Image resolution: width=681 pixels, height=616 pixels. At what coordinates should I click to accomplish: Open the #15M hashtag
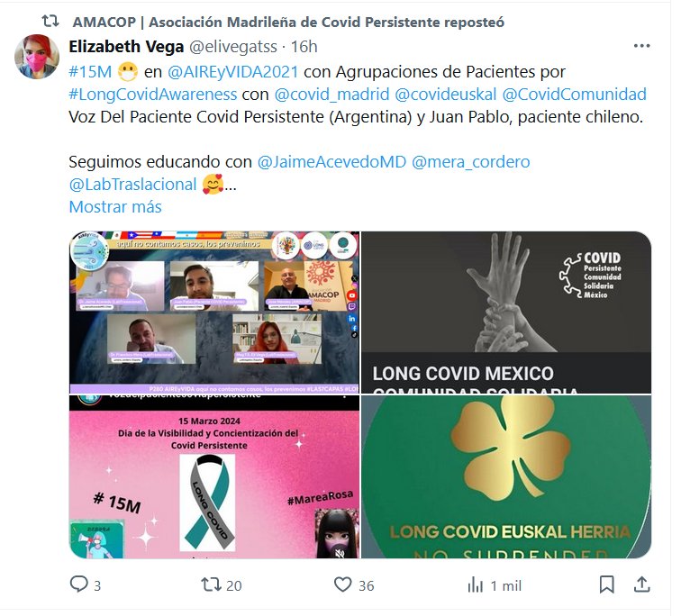90,72
